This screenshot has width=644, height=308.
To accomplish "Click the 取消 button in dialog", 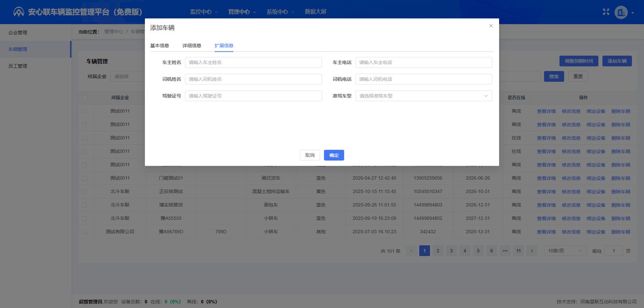I will (310, 155).
